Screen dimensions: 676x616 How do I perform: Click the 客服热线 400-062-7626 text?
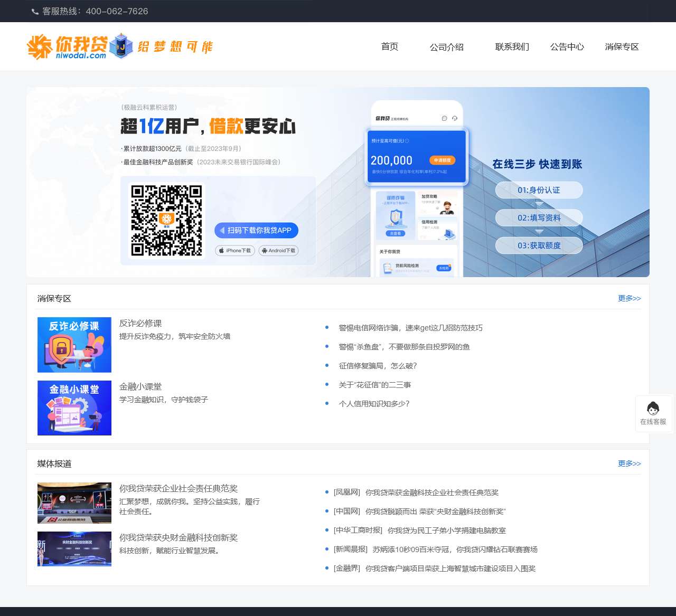click(95, 11)
